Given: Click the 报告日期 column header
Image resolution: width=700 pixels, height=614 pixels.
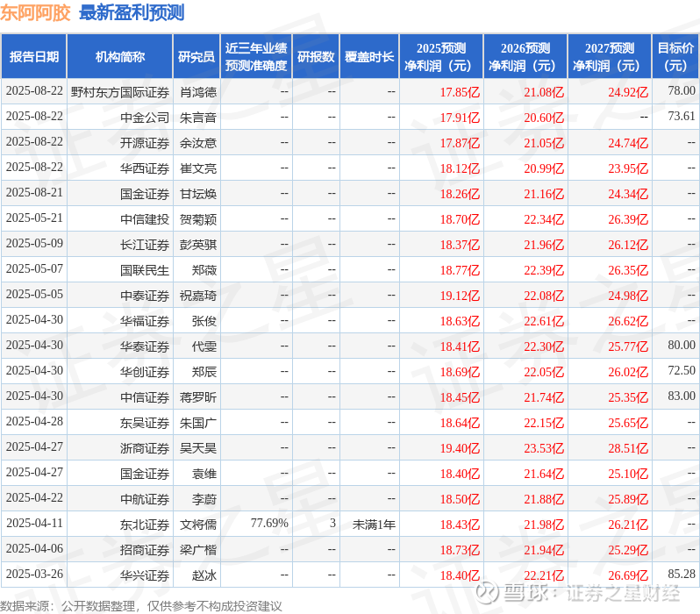Looking at the screenshot, I should tap(34, 57).
